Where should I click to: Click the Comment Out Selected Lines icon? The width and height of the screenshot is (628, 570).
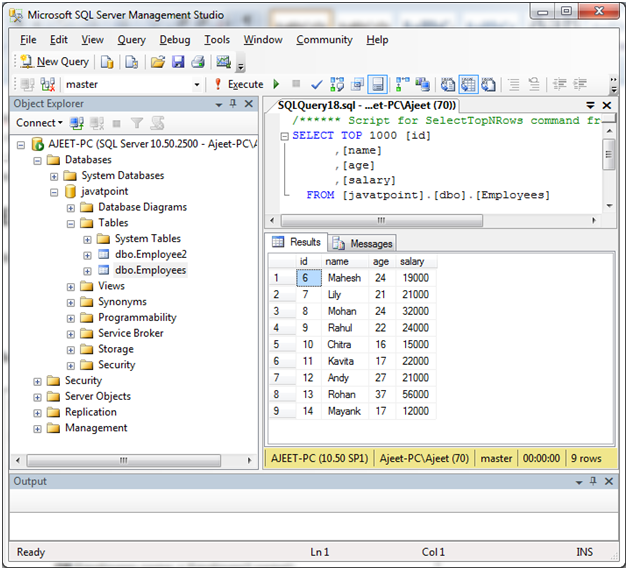(x=514, y=84)
